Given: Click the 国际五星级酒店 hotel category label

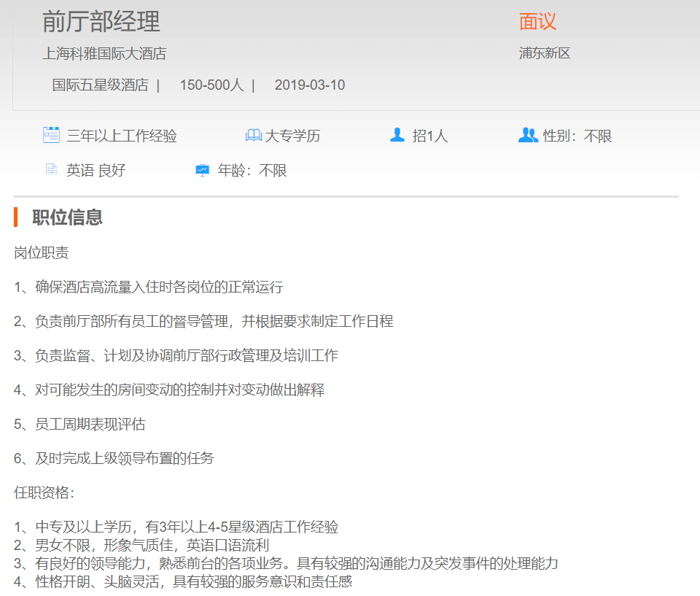Looking at the screenshot, I should (x=100, y=85).
